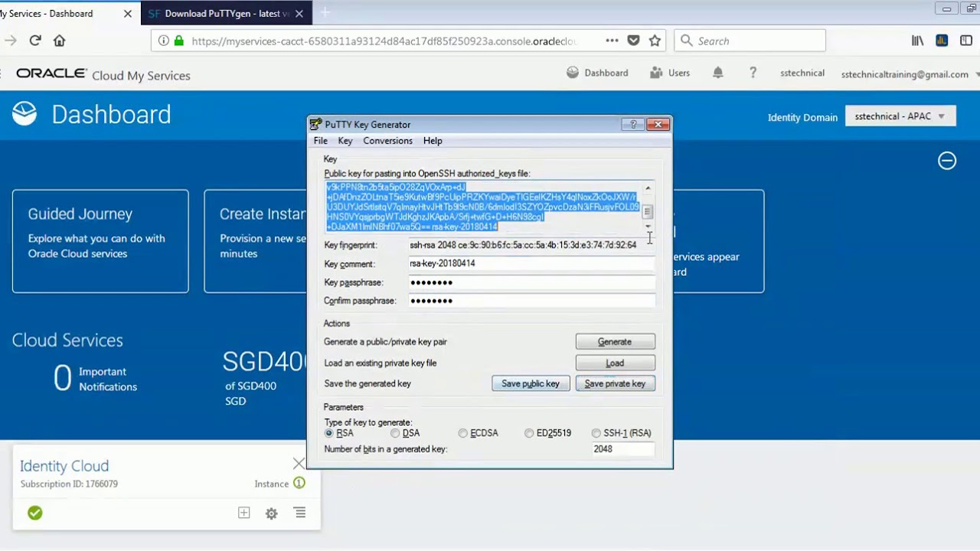980x551 pixels.
Task: Click in the Key comment field
Action: 531,263
